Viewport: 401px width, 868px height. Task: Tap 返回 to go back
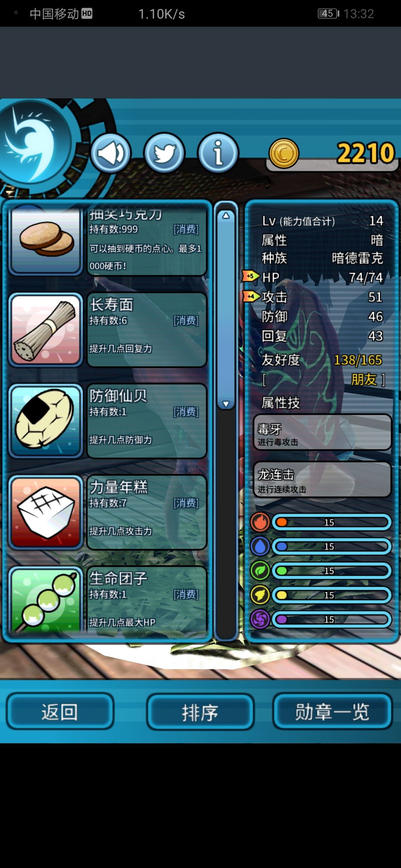pyautogui.click(x=60, y=711)
